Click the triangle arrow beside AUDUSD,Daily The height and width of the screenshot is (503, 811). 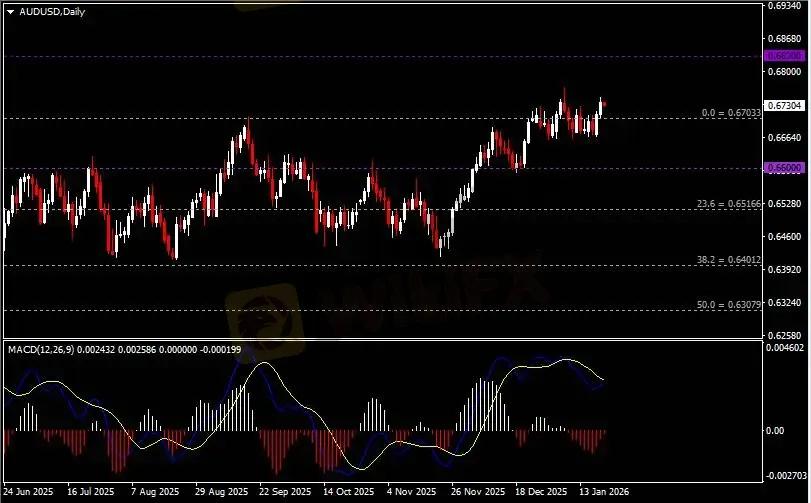(x=11, y=11)
